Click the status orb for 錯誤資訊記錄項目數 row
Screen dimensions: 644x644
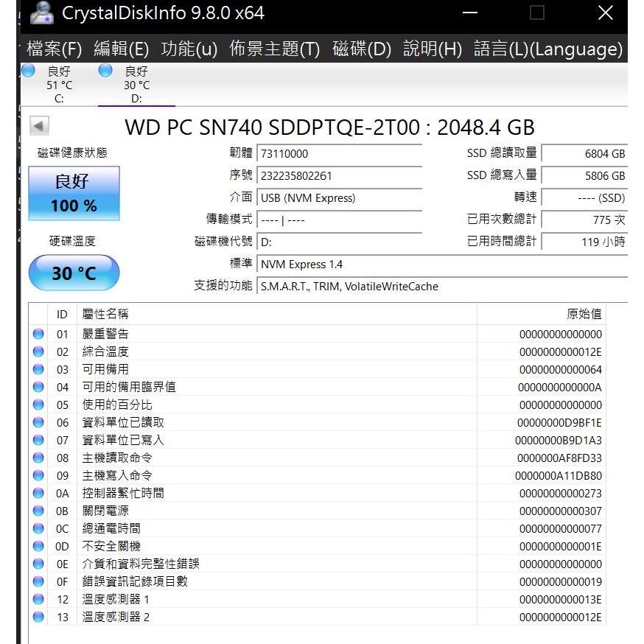point(38,581)
